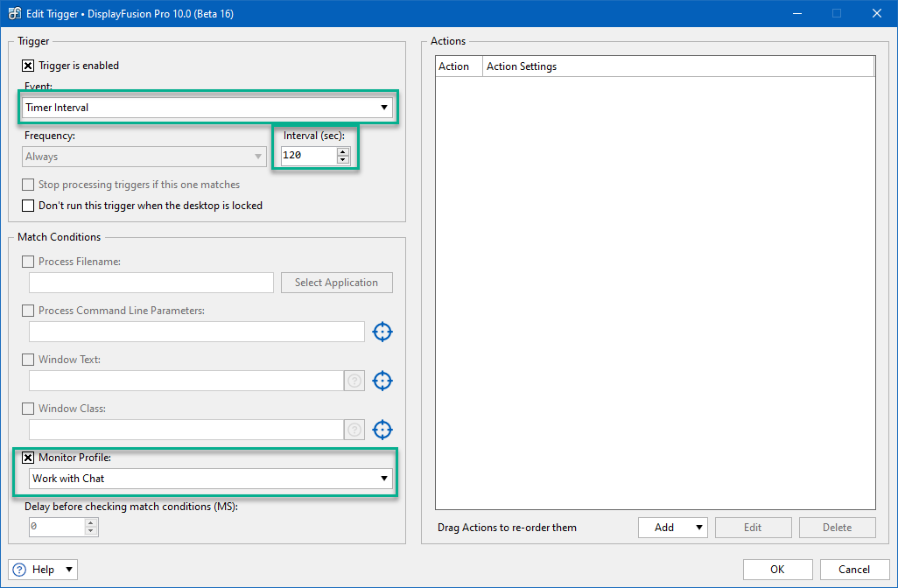Open the Frequency dropdown set to Always
898x588 pixels.
144,157
